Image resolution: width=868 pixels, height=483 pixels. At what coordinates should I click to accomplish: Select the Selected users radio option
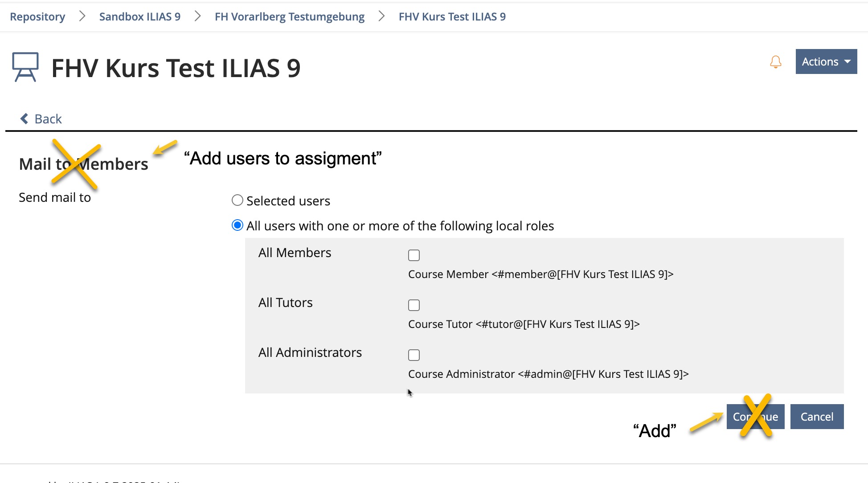237,201
